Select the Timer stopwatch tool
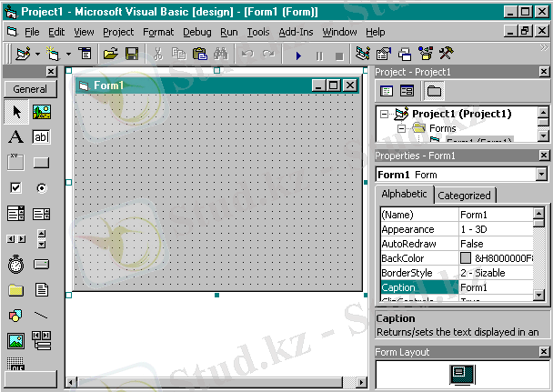 pos(15,265)
